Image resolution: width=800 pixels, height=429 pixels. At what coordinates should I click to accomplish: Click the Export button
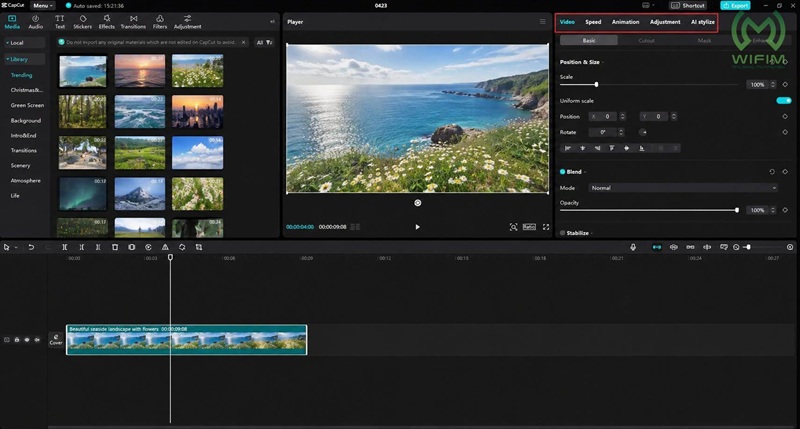pyautogui.click(x=735, y=6)
